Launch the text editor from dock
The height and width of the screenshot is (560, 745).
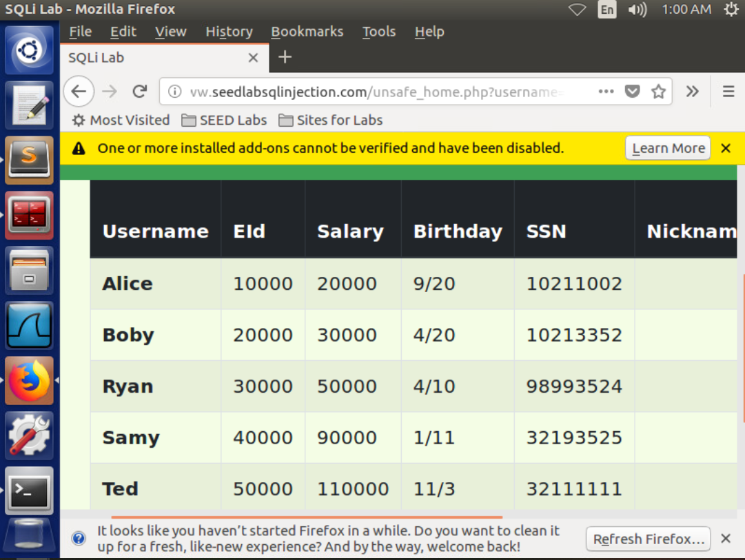click(29, 105)
